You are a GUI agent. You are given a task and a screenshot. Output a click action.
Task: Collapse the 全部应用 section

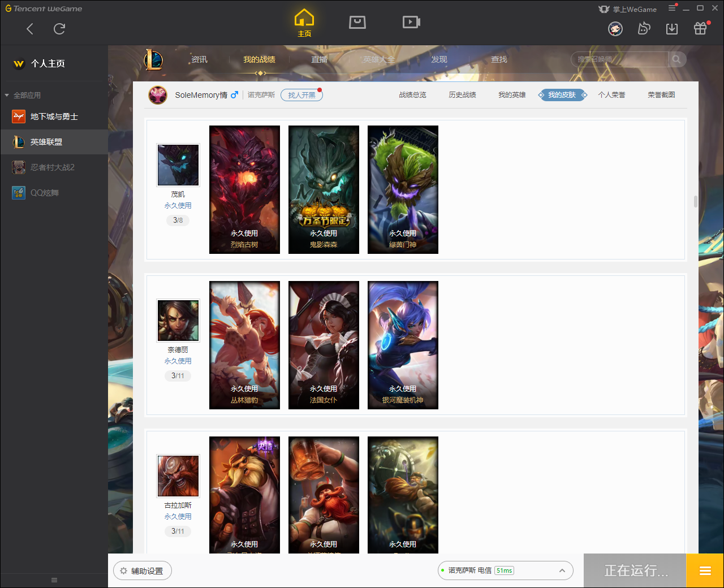coord(23,95)
